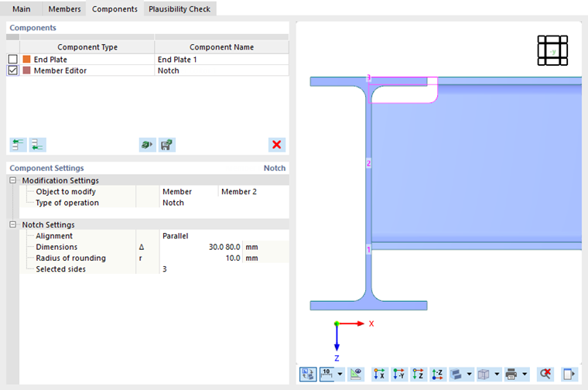Switch to the Main tab

click(x=22, y=9)
